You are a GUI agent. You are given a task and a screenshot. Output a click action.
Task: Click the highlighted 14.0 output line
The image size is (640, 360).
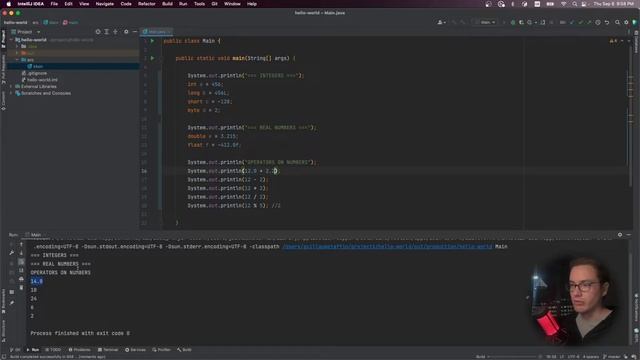(x=36, y=281)
